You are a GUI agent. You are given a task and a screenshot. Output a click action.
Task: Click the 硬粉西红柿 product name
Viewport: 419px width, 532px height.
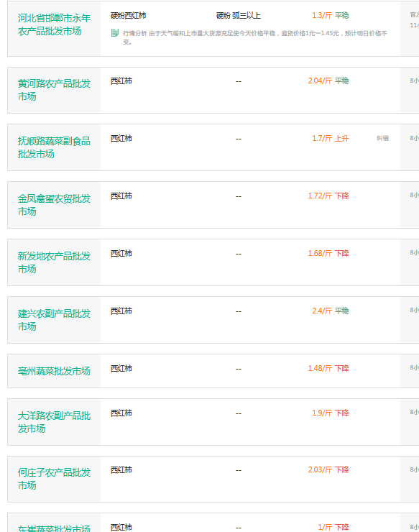point(128,16)
